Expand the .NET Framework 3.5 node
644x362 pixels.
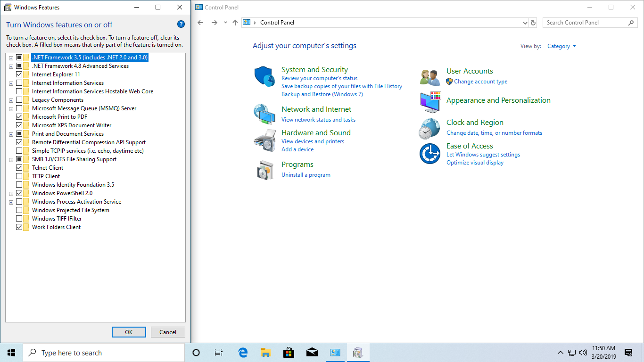click(11, 58)
